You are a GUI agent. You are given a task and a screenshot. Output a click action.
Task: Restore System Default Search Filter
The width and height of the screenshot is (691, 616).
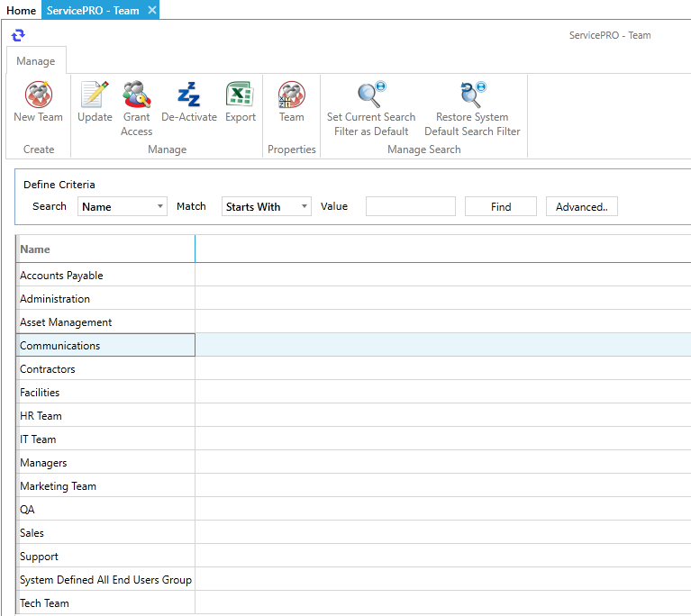(x=472, y=108)
